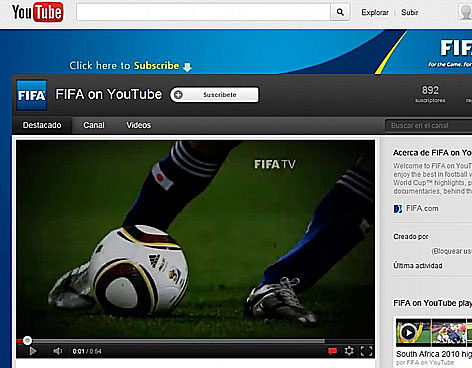This screenshot has height=368, width=472.
Task: Open the user avatar icon
Action: point(465,12)
